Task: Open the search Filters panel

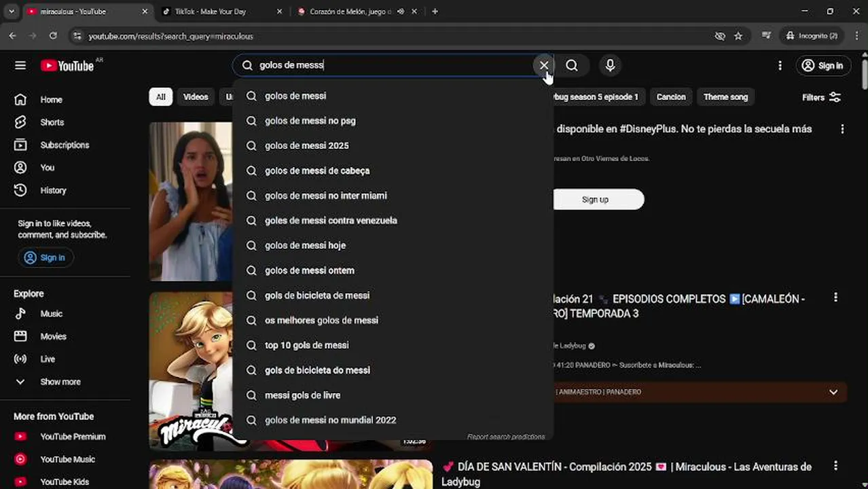Action: [821, 97]
